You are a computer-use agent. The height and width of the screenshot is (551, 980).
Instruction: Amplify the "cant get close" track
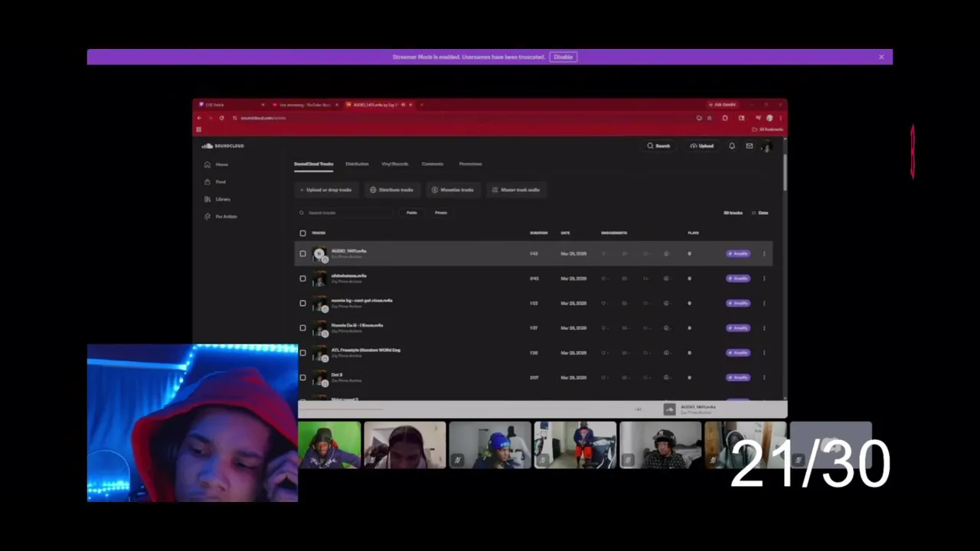pos(738,303)
